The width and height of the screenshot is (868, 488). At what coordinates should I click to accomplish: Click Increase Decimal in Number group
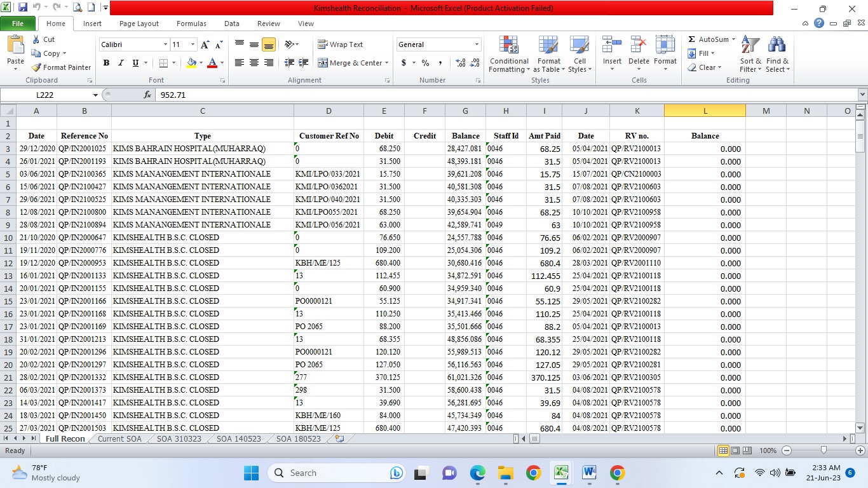[x=460, y=63]
